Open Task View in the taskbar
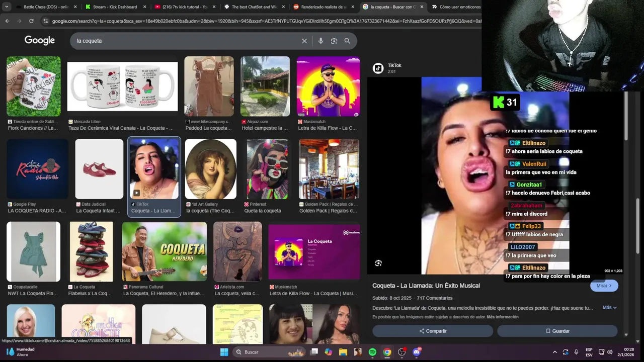Image resolution: width=644 pixels, height=362 pixels. coord(314,352)
